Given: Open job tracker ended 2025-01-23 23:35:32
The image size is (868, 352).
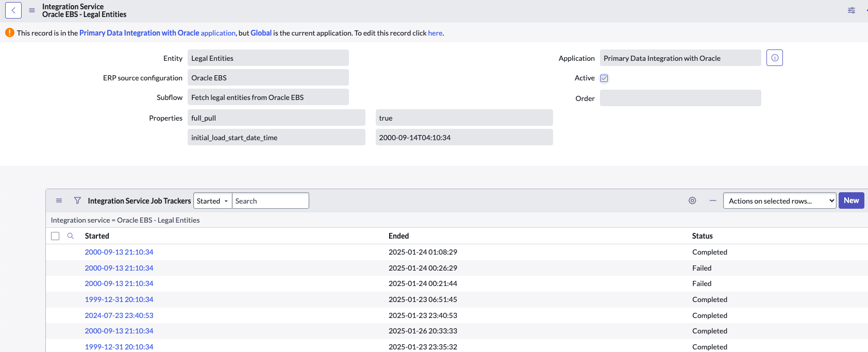Looking at the screenshot, I should 119,347.
